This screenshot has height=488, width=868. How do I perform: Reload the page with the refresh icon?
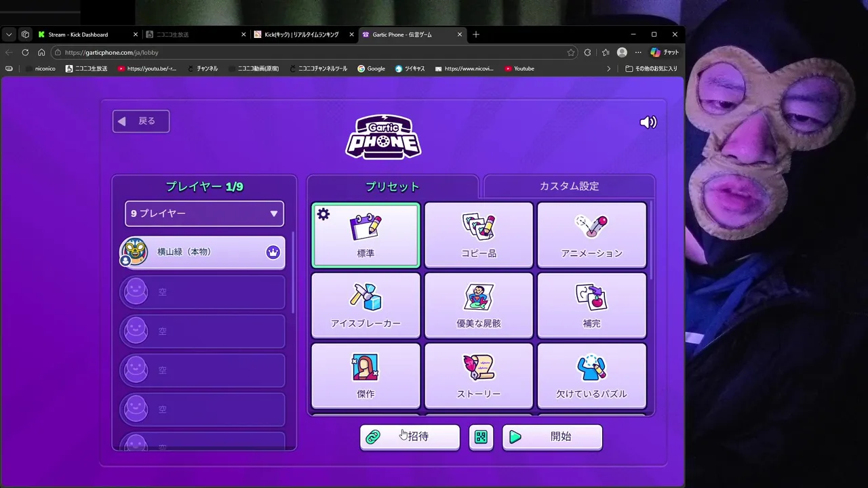pyautogui.click(x=25, y=52)
